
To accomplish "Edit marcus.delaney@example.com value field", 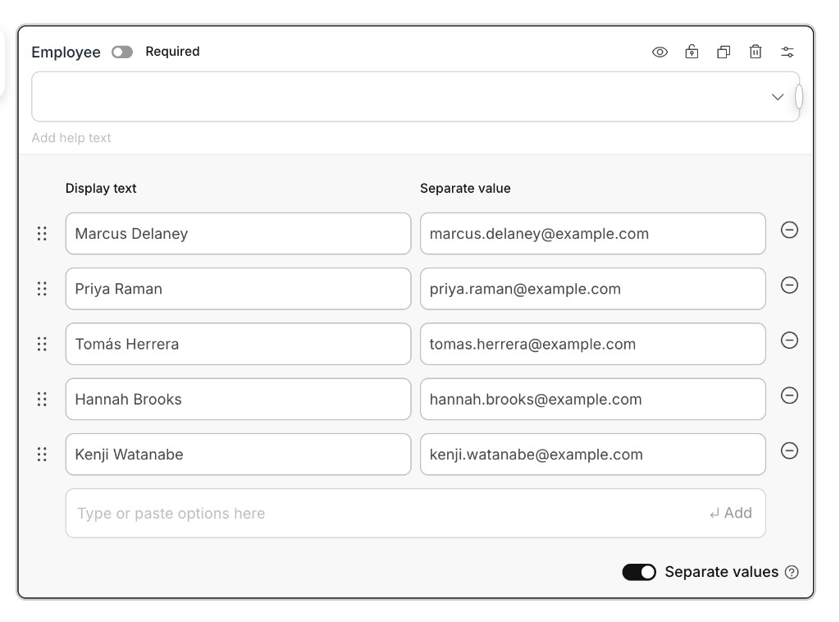I will [x=593, y=234].
